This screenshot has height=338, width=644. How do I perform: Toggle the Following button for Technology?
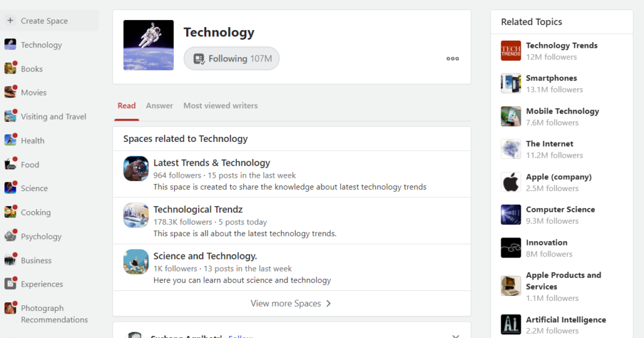tap(231, 58)
